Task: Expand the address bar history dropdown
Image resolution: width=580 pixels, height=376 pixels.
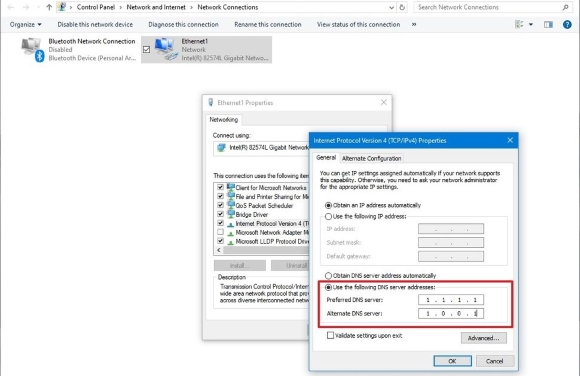Action: 391,7
